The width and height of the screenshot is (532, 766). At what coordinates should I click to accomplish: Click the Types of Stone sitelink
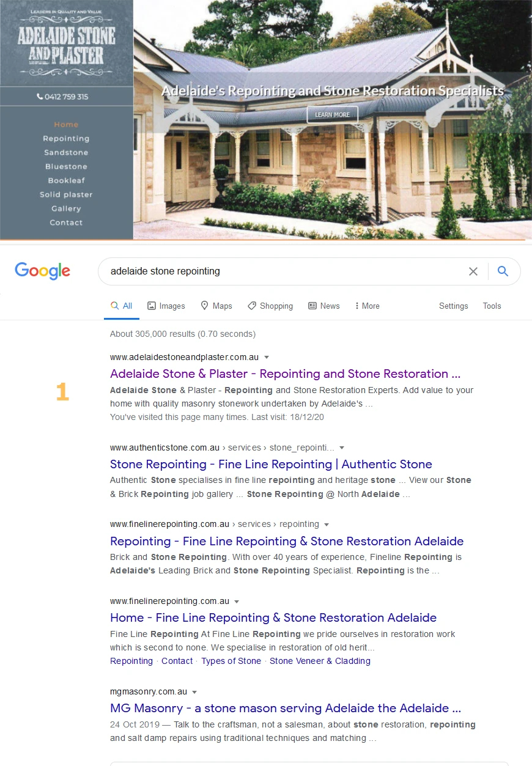pyautogui.click(x=231, y=661)
